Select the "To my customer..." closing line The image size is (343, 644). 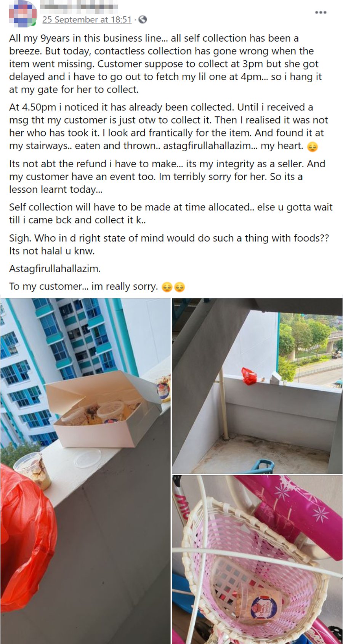pyautogui.click(x=97, y=287)
